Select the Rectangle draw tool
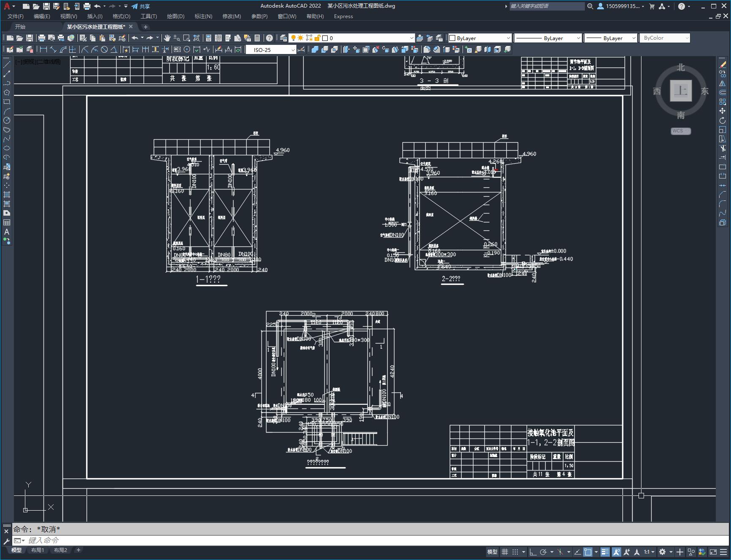731x560 pixels. (x=7, y=102)
